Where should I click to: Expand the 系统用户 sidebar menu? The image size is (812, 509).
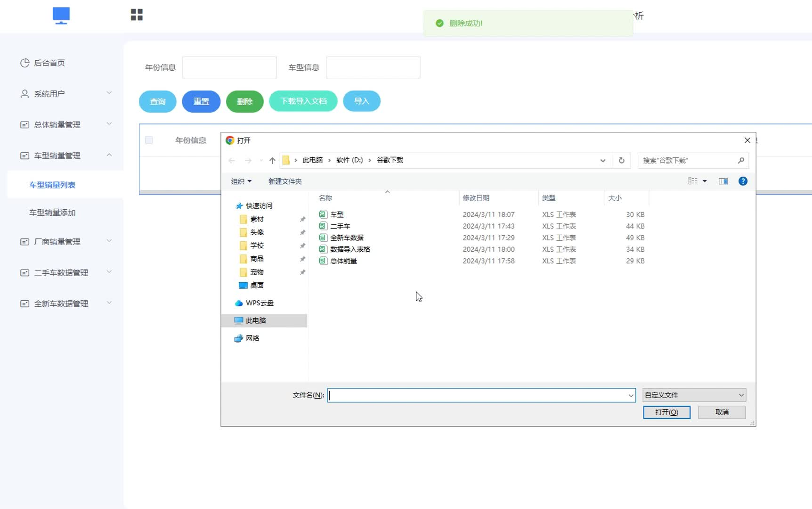66,93
